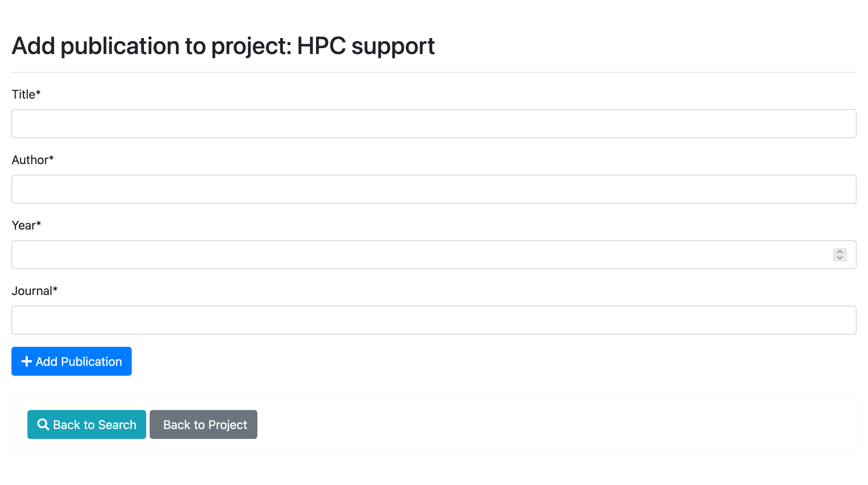This screenshot has height=485, width=868.
Task: Focus the Title input field
Action: (434, 124)
